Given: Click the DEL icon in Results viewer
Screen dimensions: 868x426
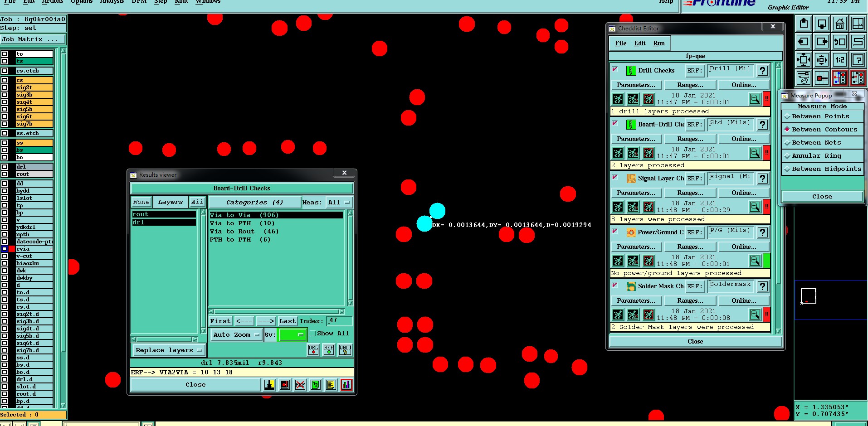Looking at the screenshot, I should (313, 349).
